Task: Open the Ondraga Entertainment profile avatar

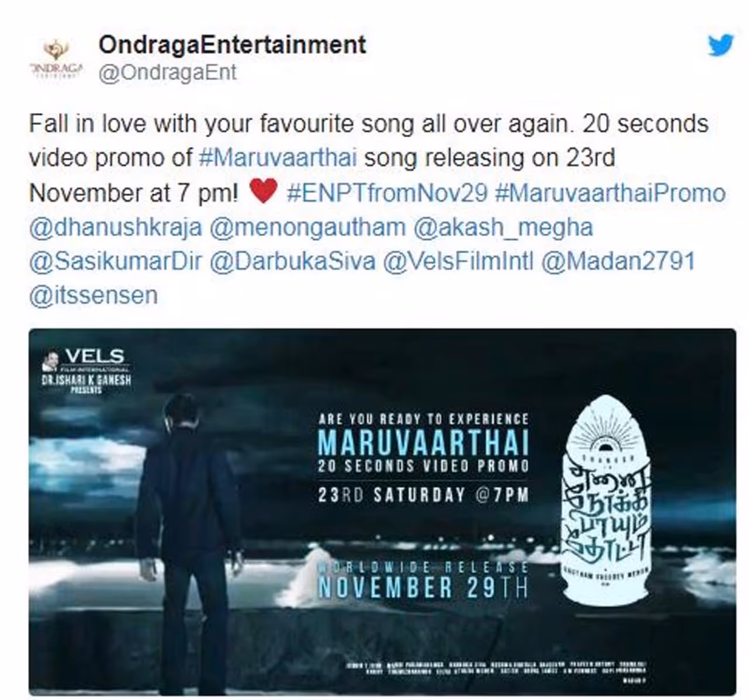Action: coord(56,58)
